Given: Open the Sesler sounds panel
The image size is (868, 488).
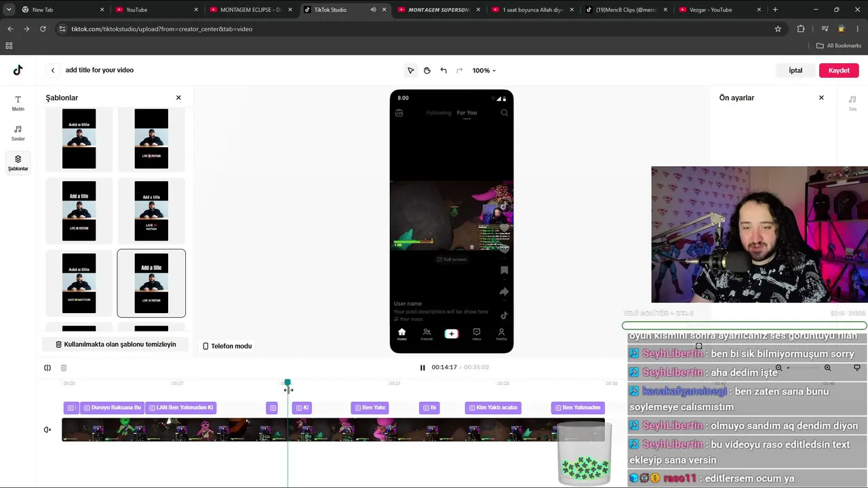Looking at the screenshot, I should pos(18,133).
